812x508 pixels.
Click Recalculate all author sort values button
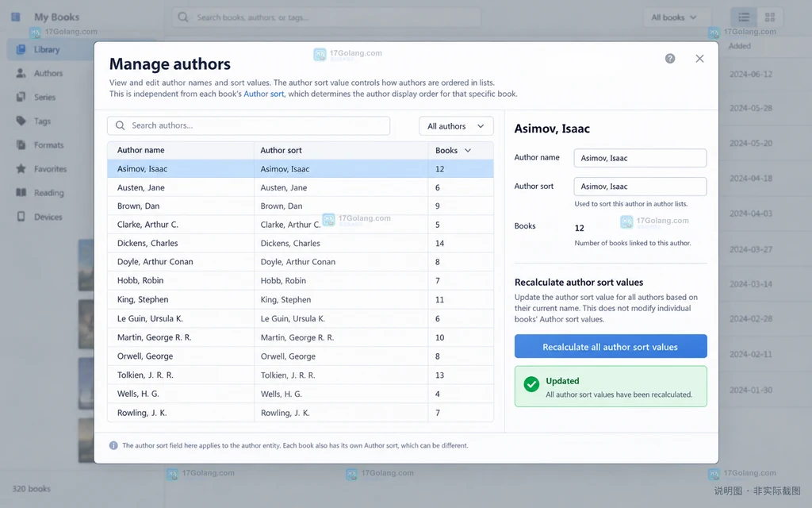pyautogui.click(x=611, y=346)
